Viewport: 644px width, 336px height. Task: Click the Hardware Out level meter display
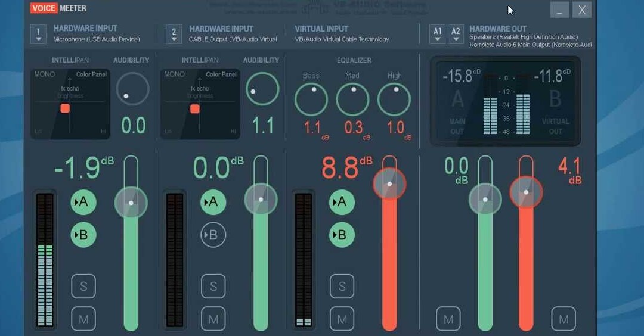505,101
